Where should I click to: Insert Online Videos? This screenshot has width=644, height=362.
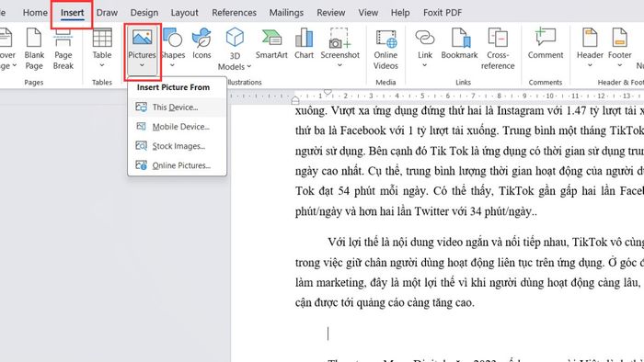[385, 50]
